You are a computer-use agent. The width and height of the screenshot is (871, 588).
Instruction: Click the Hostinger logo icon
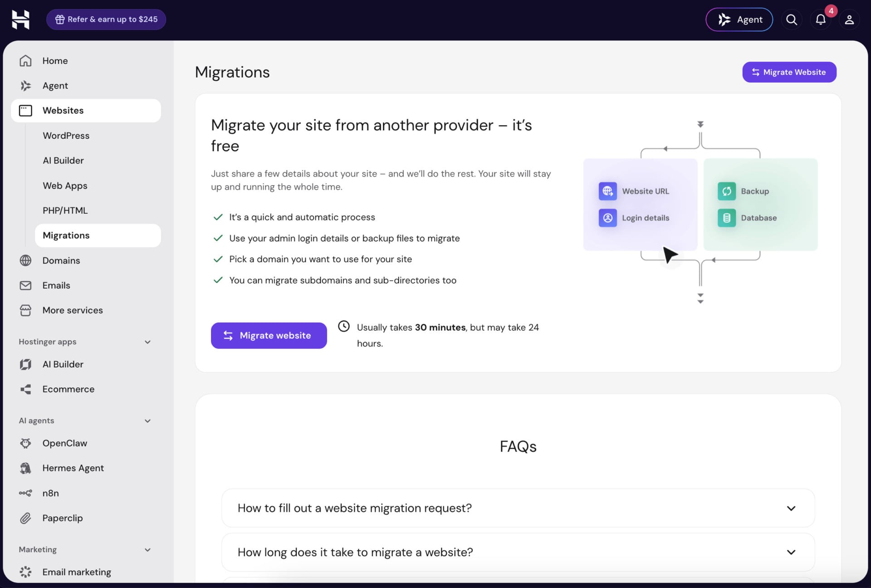coord(20,20)
